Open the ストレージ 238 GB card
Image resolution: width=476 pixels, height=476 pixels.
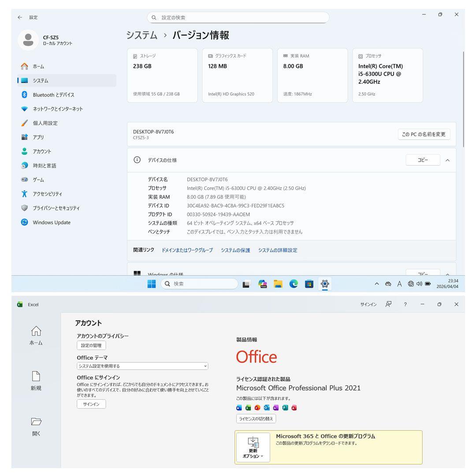click(162, 75)
